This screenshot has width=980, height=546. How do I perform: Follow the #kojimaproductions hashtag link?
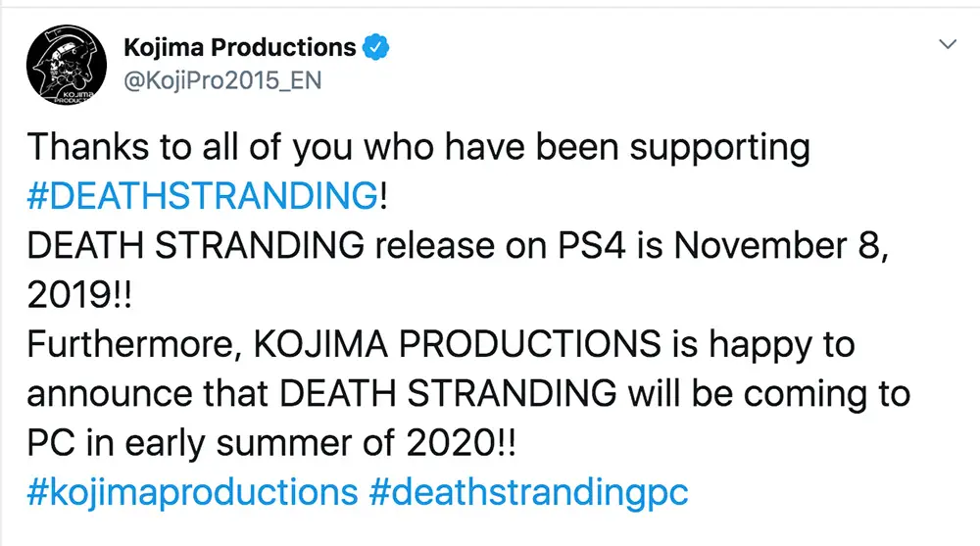pos(192,492)
